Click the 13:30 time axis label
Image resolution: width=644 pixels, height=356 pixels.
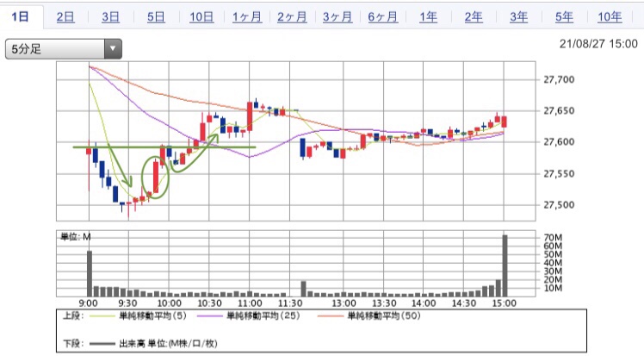(x=384, y=303)
